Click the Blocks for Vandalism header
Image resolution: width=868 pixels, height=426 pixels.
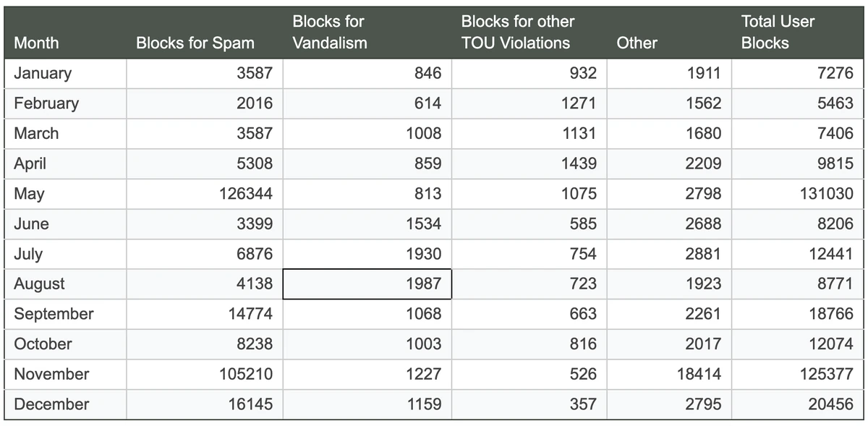click(x=330, y=33)
